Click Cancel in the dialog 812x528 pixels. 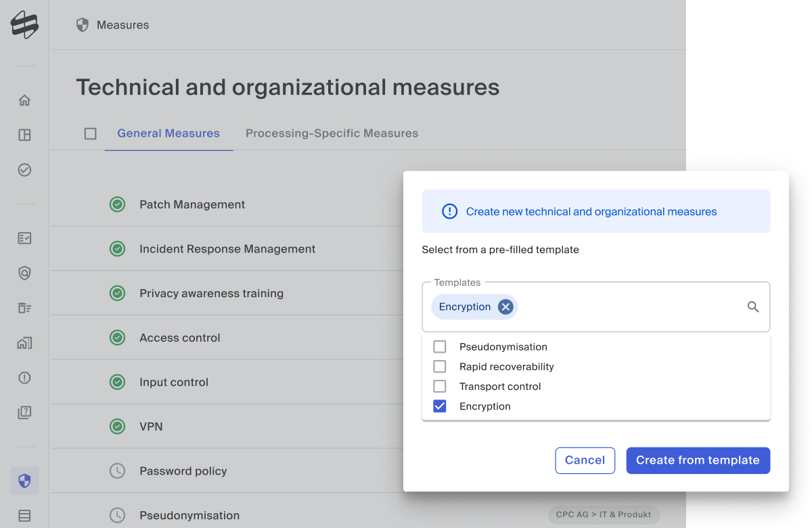[x=585, y=460]
